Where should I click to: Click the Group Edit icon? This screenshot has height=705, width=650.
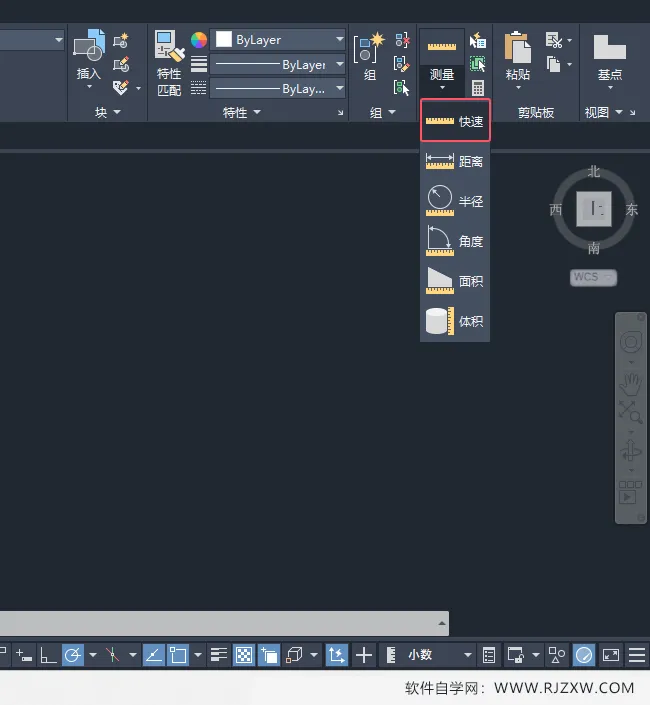coord(402,64)
